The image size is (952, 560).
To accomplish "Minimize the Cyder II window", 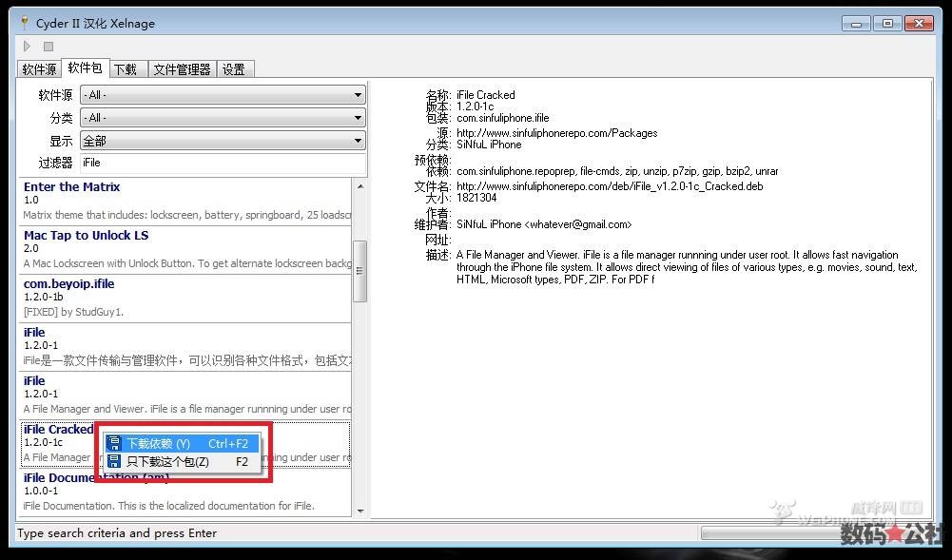I will [x=856, y=24].
